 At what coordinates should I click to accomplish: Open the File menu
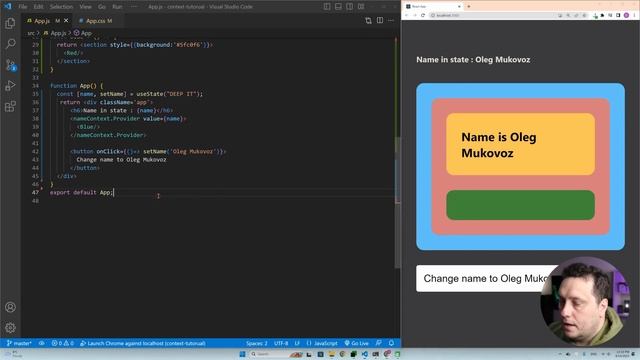coord(23,7)
